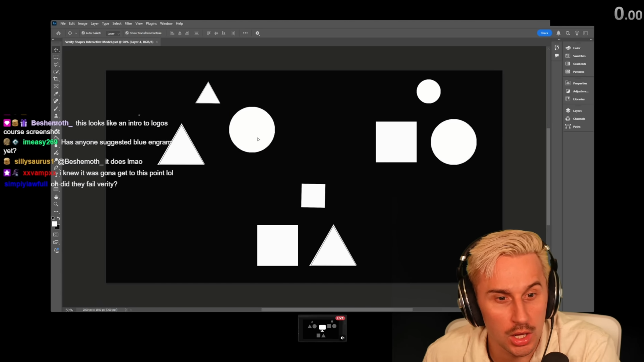
Task: Click the blue Share button
Action: click(x=544, y=33)
